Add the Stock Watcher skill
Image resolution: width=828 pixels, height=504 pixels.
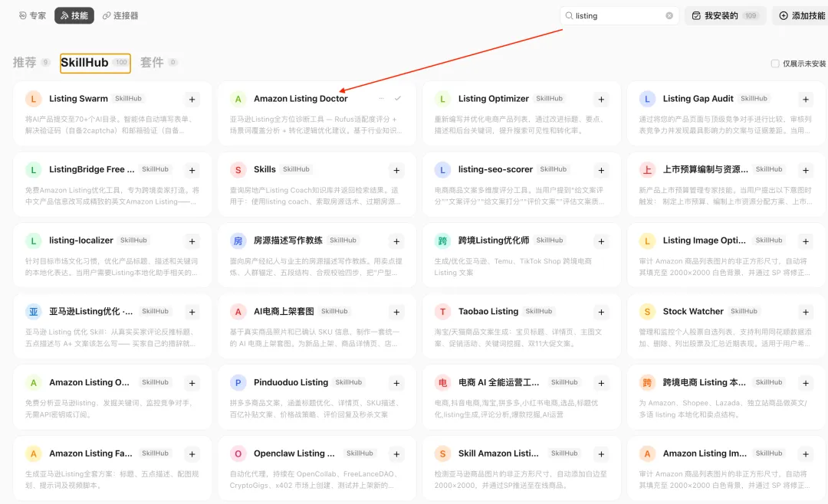(805, 312)
